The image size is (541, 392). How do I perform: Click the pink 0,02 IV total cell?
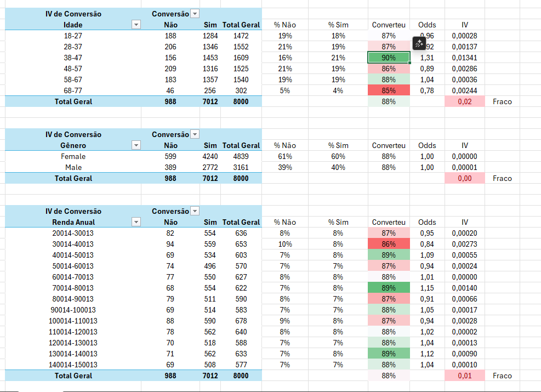[x=464, y=101]
